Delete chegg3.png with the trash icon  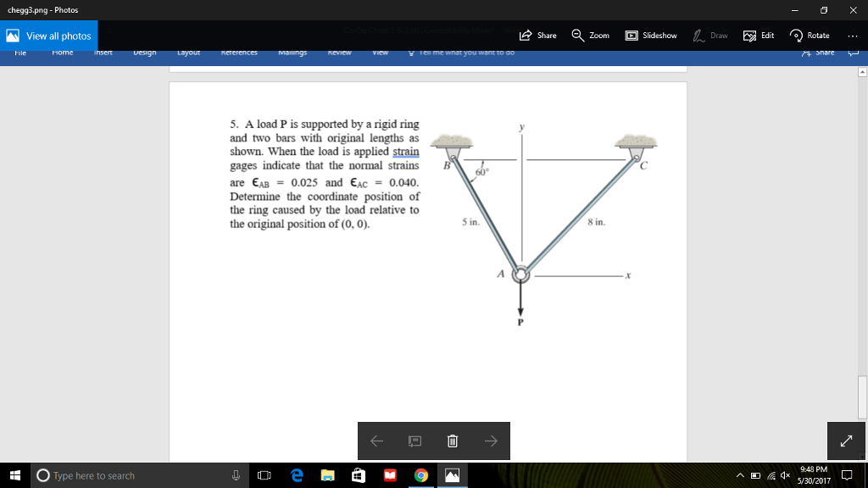click(x=453, y=441)
